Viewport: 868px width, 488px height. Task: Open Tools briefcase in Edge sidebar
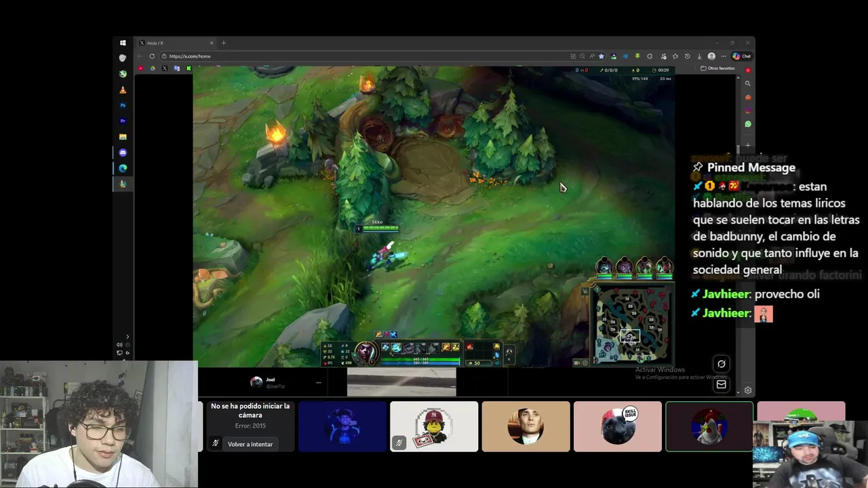click(x=748, y=97)
